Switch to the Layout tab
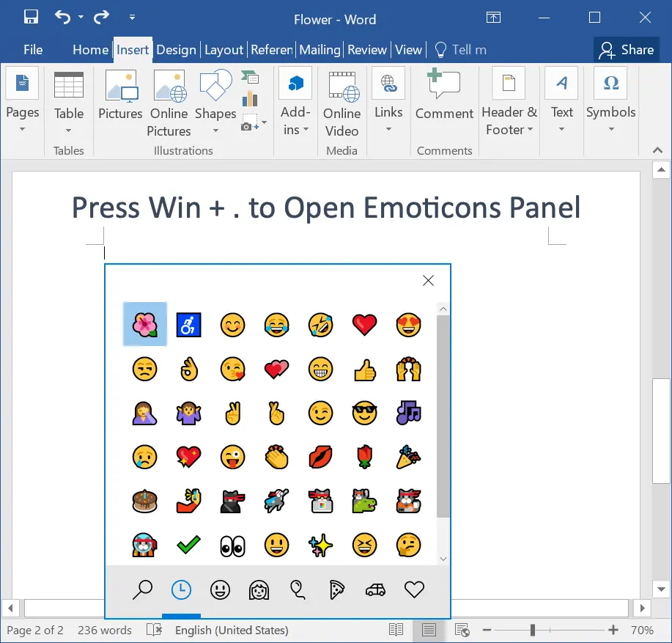 (224, 50)
